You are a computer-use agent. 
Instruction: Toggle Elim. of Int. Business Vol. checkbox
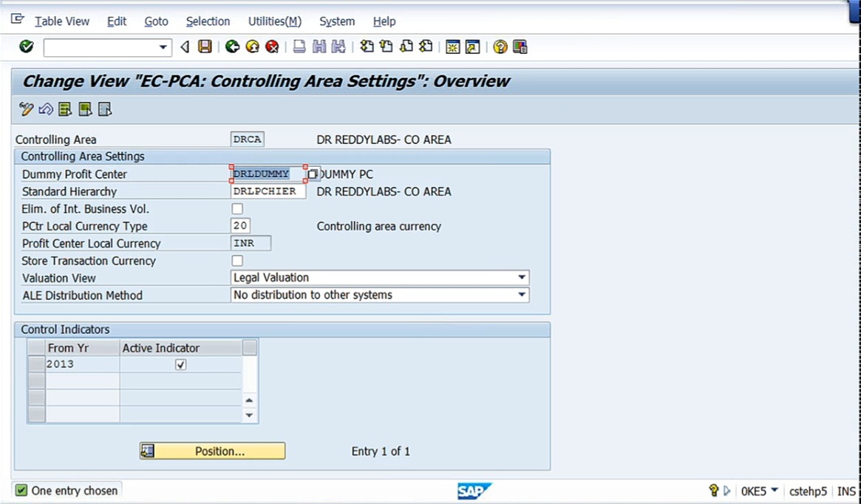click(x=237, y=208)
